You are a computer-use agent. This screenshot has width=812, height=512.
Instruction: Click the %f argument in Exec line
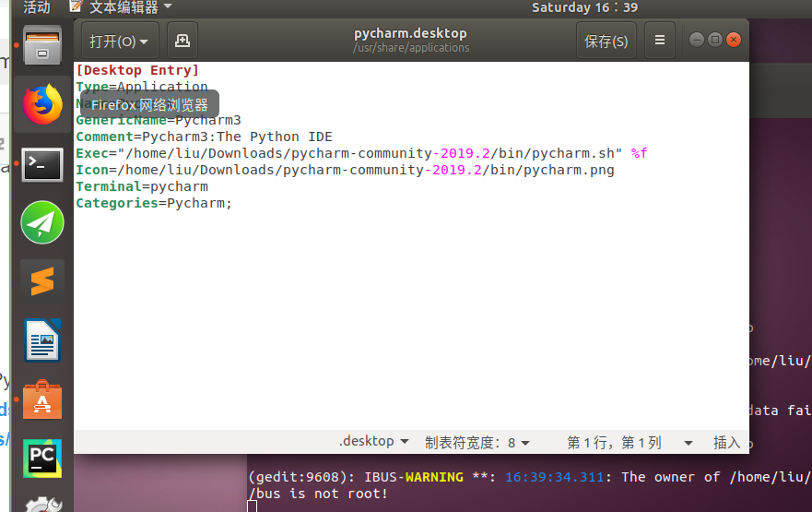(639, 153)
